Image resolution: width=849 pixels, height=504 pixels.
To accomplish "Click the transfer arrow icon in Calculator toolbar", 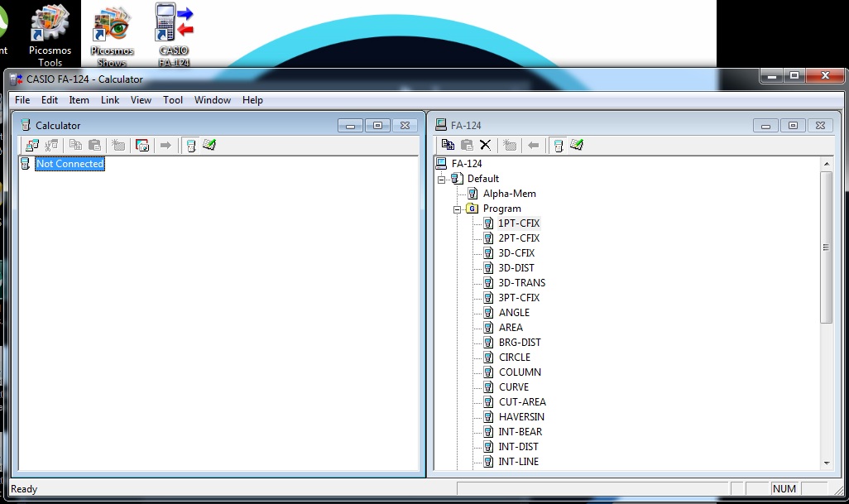I will click(164, 145).
